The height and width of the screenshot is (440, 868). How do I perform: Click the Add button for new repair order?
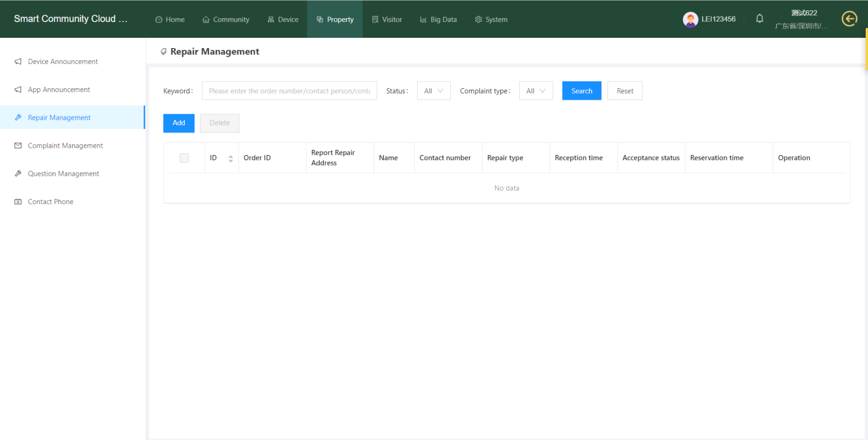[x=179, y=123]
